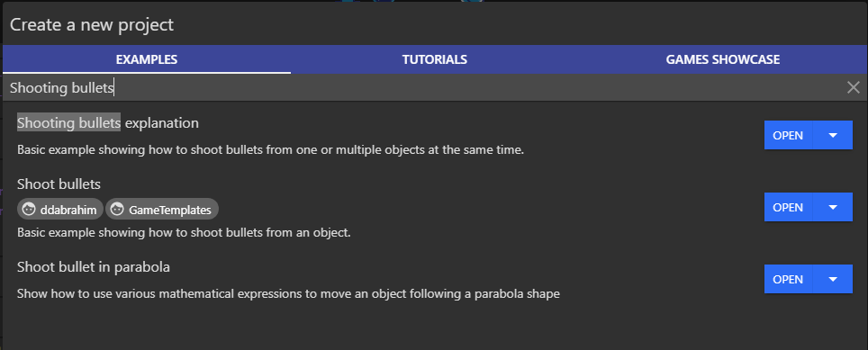Screen dimensions: 868x350
Task: Expand dropdown arrow beside Shoot bullets Open
Action: tap(833, 207)
